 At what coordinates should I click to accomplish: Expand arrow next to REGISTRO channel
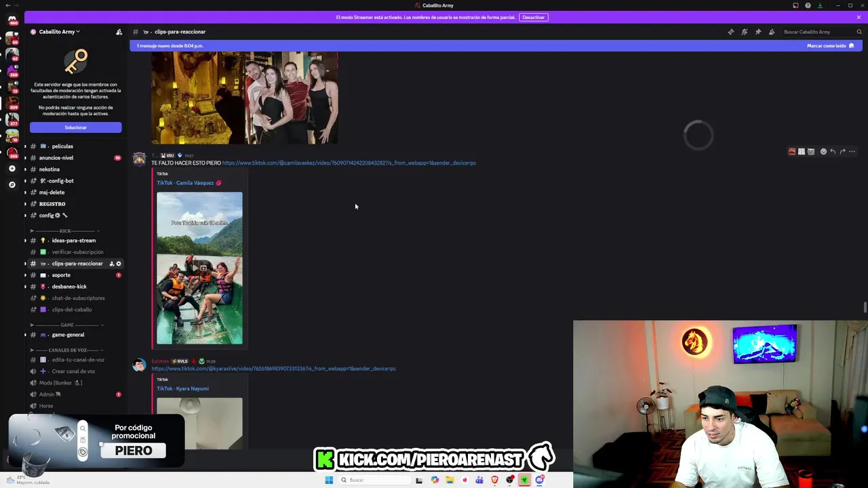pyautogui.click(x=25, y=204)
